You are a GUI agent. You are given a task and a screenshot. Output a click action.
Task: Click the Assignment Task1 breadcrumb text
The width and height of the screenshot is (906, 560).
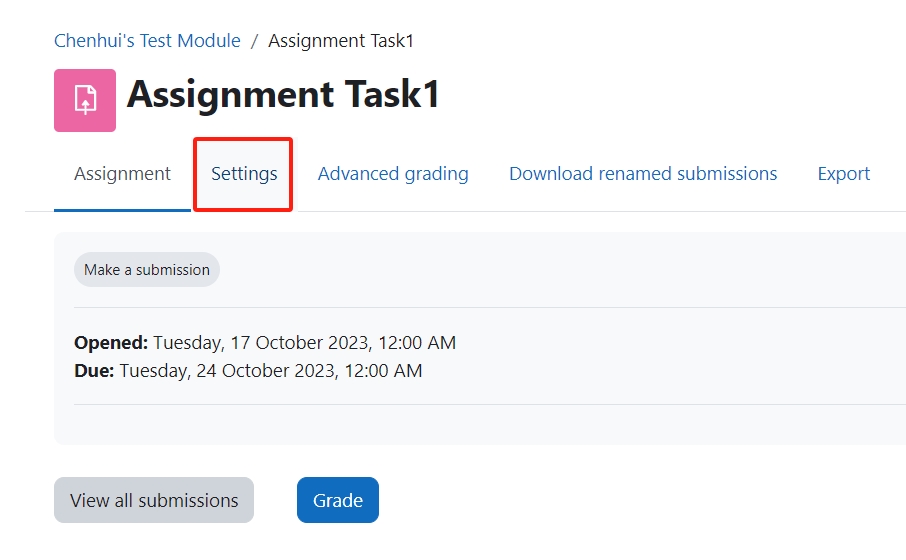(x=341, y=41)
